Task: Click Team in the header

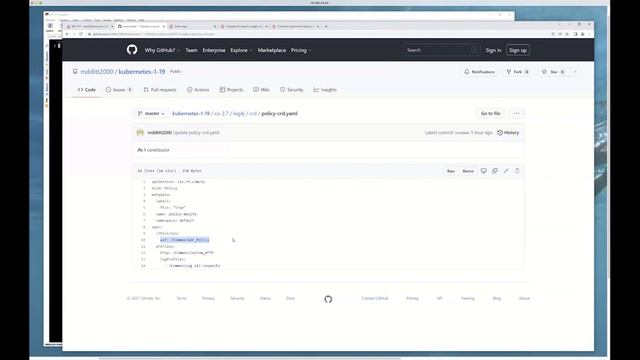Action: point(191,50)
